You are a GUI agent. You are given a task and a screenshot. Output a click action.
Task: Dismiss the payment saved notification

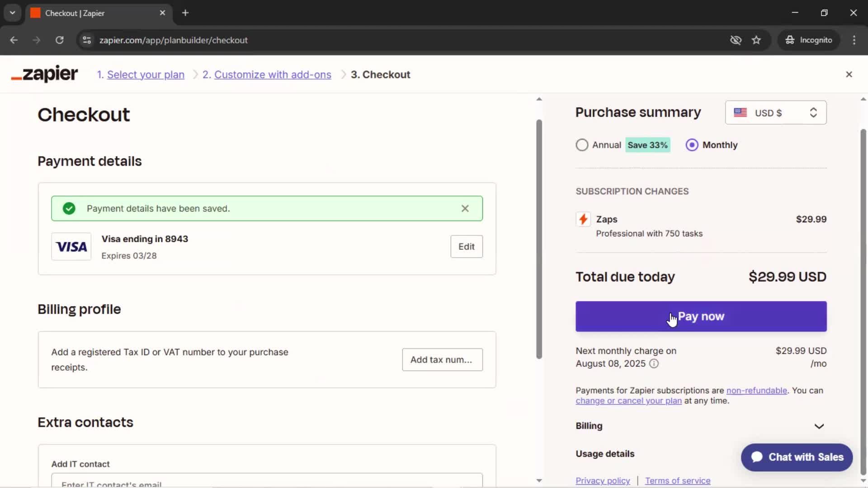pyautogui.click(x=465, y=208)
